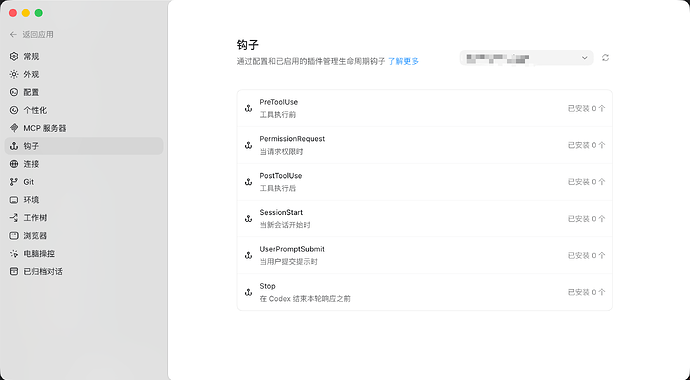Click the anchor icon in PostToolUse row
The image size is (690, 380).
click(x=249, y=182)
